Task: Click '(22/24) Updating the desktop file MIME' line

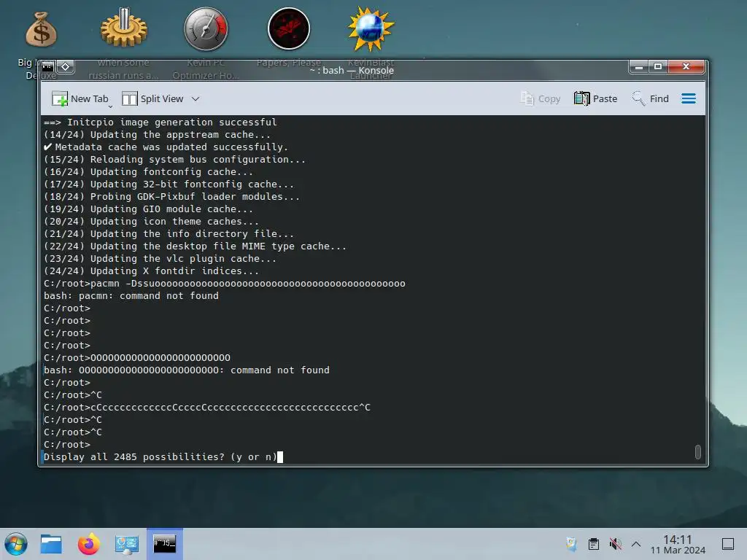Action: 195,246
